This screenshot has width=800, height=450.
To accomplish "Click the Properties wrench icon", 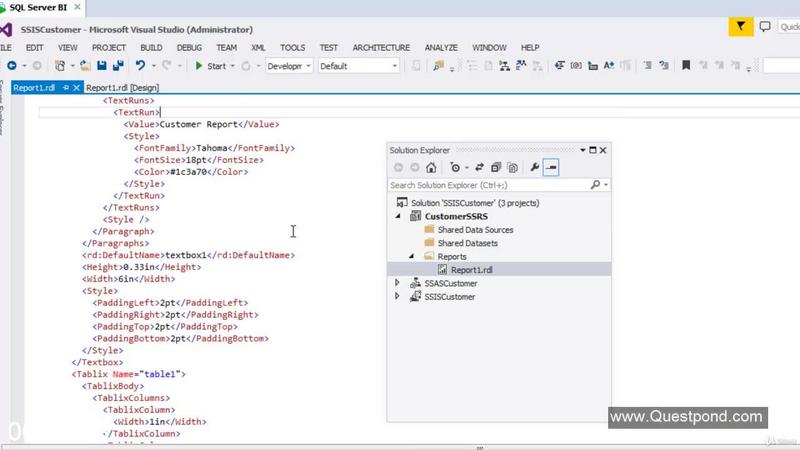I will [x=535, y=167].
